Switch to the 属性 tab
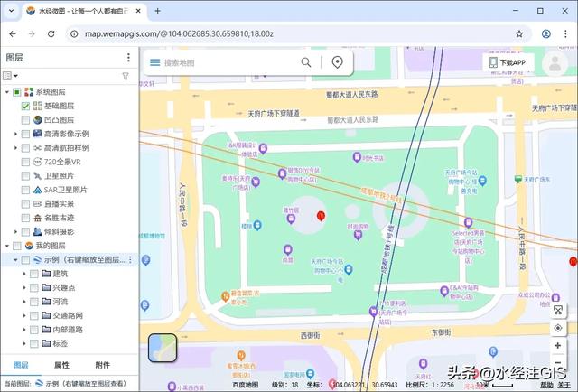 [61, 365]
